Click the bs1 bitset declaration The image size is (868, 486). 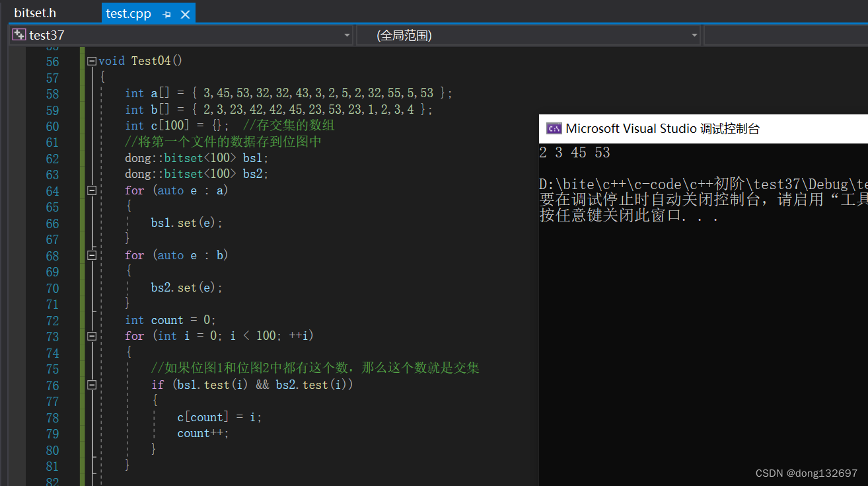[x=197, y=158]
